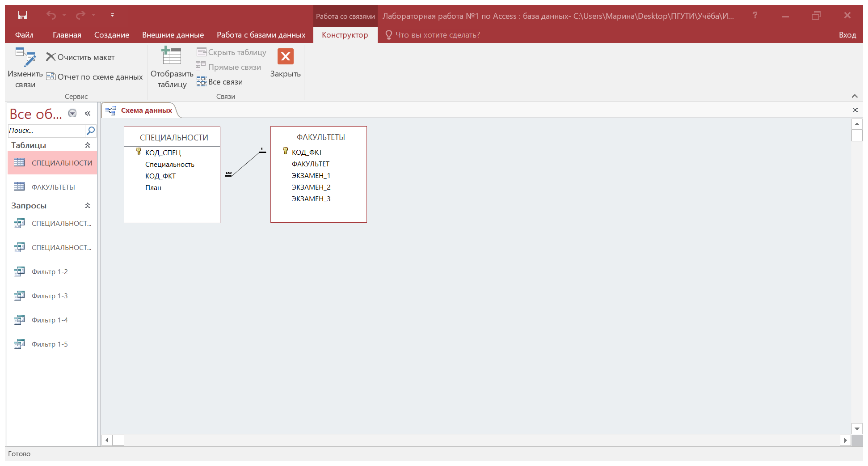Collapse the Запросы group in navigation pane
The height and width of the screenshot is (466, 868).
88,205
